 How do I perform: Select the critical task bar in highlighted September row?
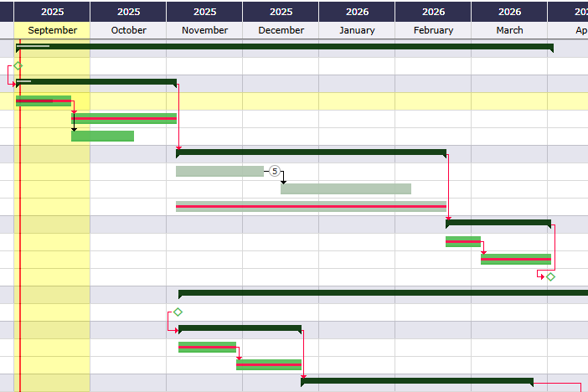[x=43, y=101]
